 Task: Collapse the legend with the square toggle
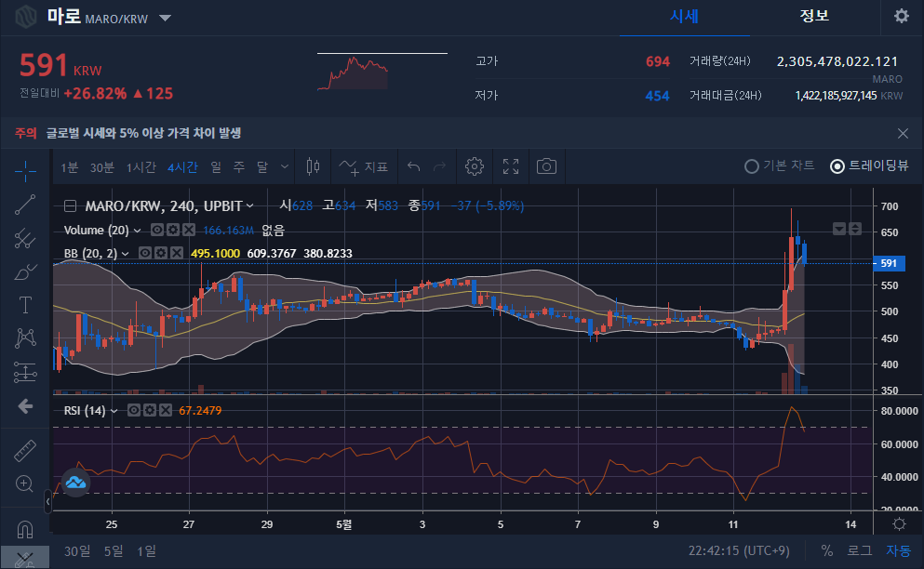70,206
